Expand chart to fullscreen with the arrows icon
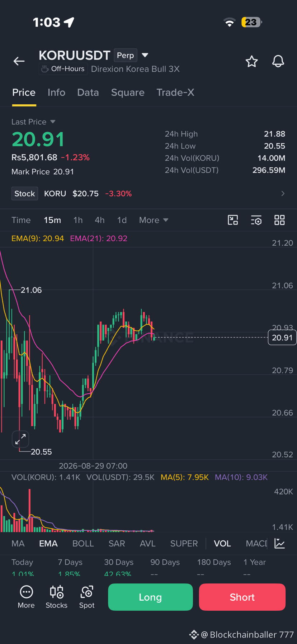 point(20,439)
